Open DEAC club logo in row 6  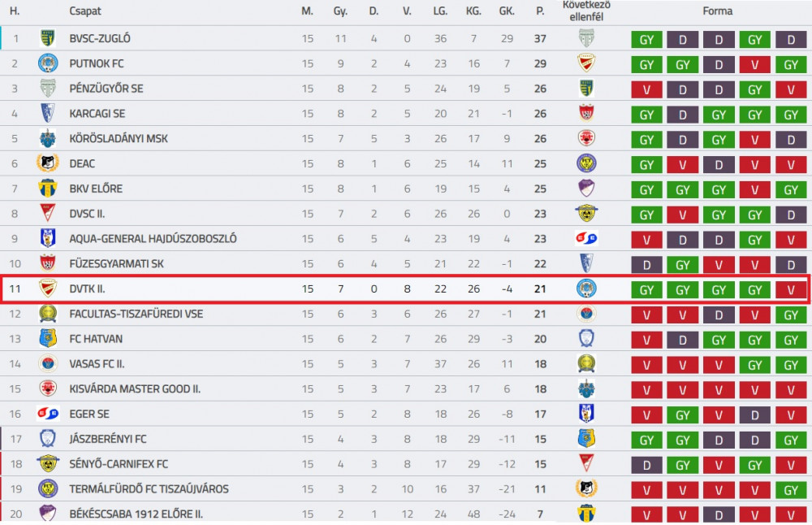pos(48,163)
